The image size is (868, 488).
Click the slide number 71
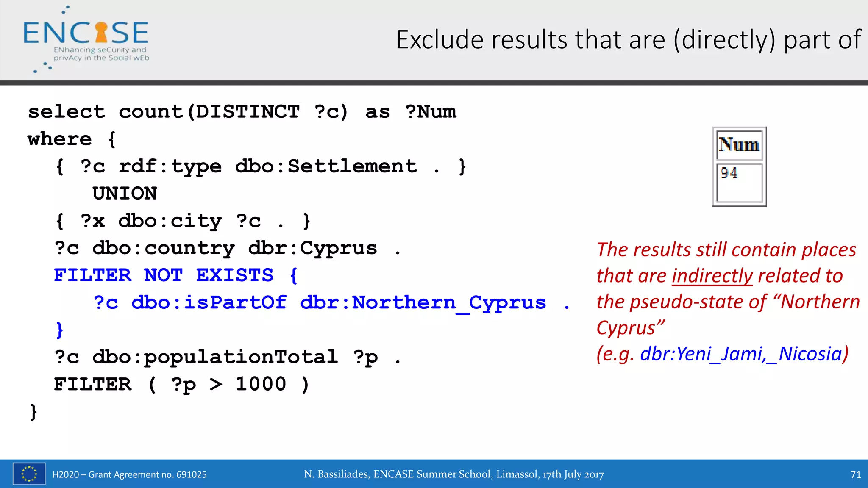(x=855, y=474)
